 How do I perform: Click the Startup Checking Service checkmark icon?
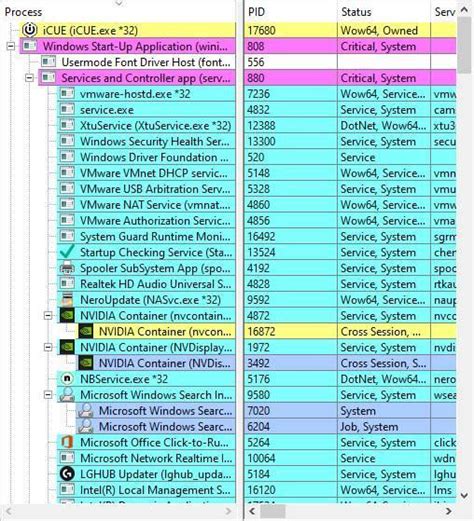67,252
